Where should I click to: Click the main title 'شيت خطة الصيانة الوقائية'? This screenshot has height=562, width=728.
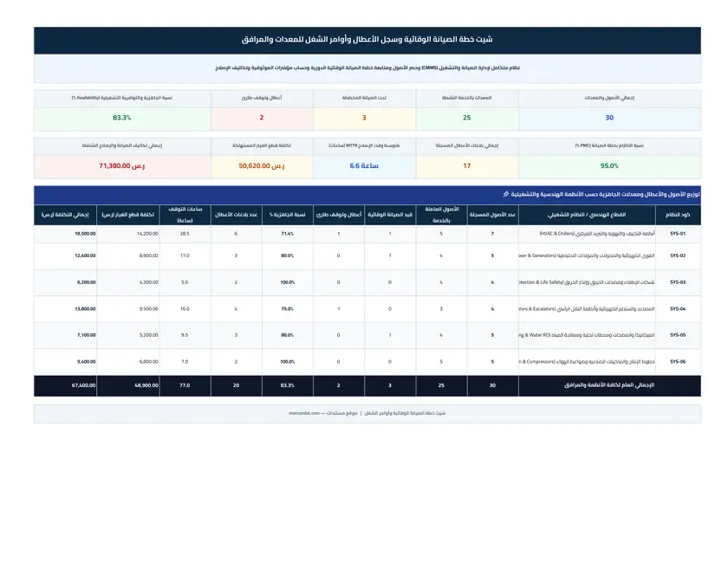click(x=367, y=40)
